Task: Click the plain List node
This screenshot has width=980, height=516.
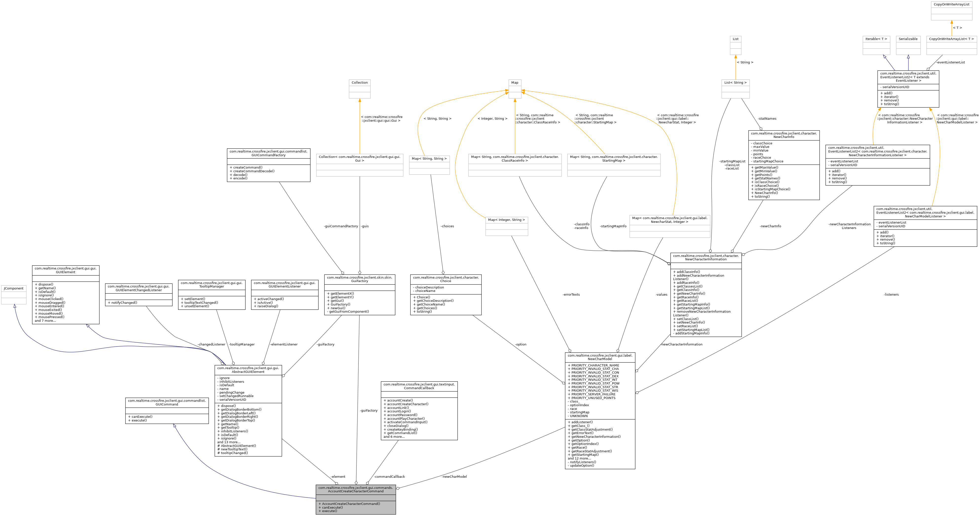Action: tap(735, 45)
